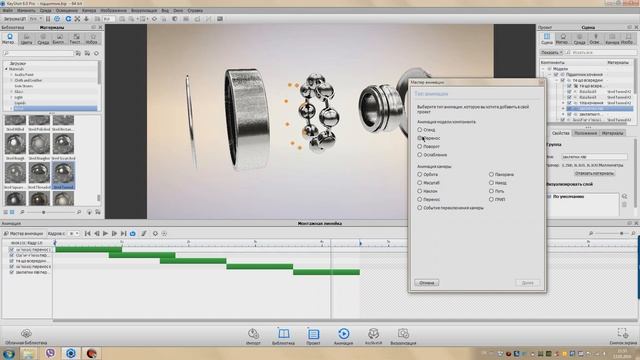Open the Показать dropdown in scene panel
The image size is (640, 360).
(552, 52)
